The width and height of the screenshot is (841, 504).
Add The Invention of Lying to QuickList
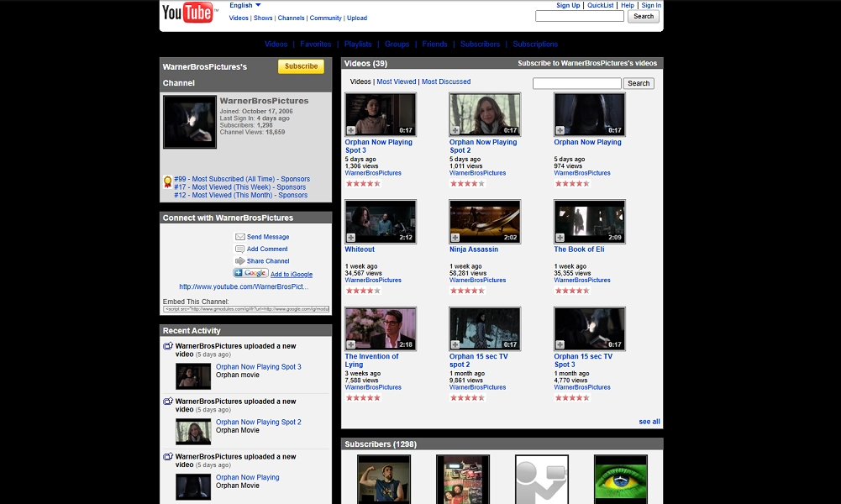click(350, 344)
